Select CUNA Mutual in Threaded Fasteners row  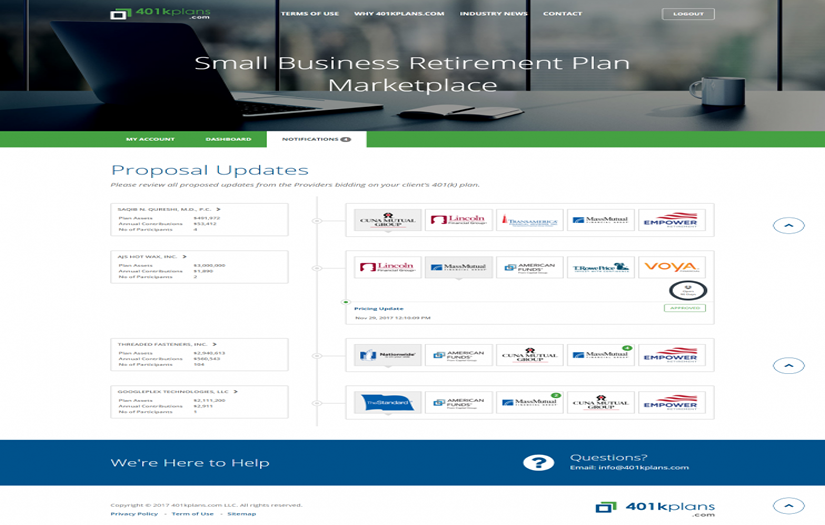[530, 355]
